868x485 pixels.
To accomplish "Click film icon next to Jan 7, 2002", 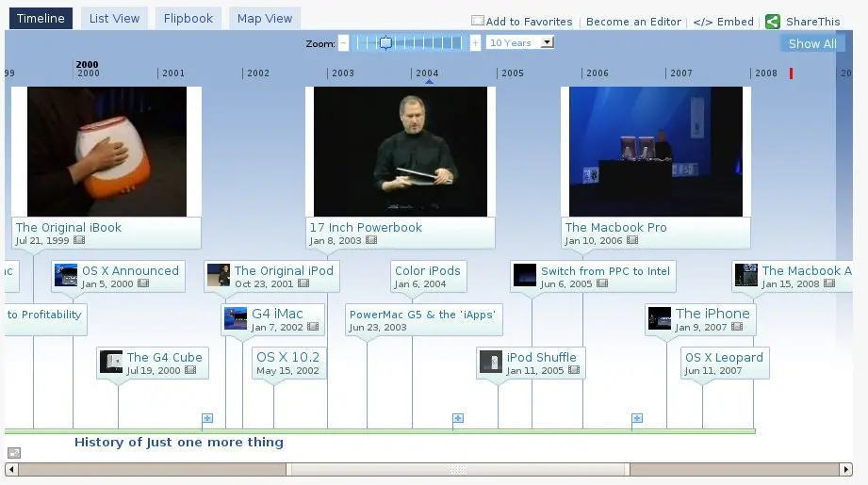I will [x=313, y=327].
